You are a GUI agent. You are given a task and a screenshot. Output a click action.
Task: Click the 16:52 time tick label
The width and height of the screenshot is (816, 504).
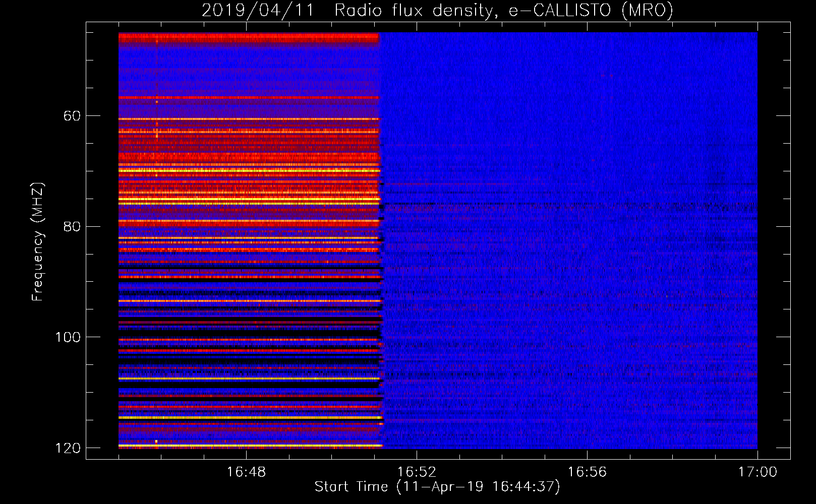pyautogui.click(x=417, y=472)
